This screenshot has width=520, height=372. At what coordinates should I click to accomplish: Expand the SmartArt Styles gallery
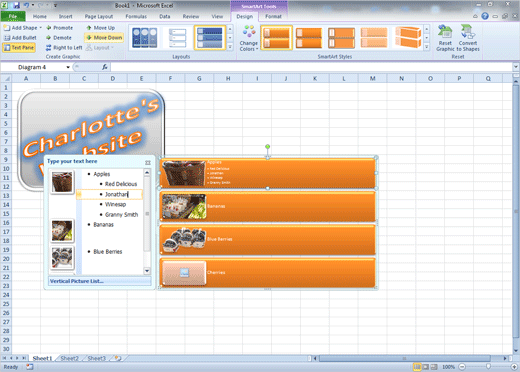[426, 47]
